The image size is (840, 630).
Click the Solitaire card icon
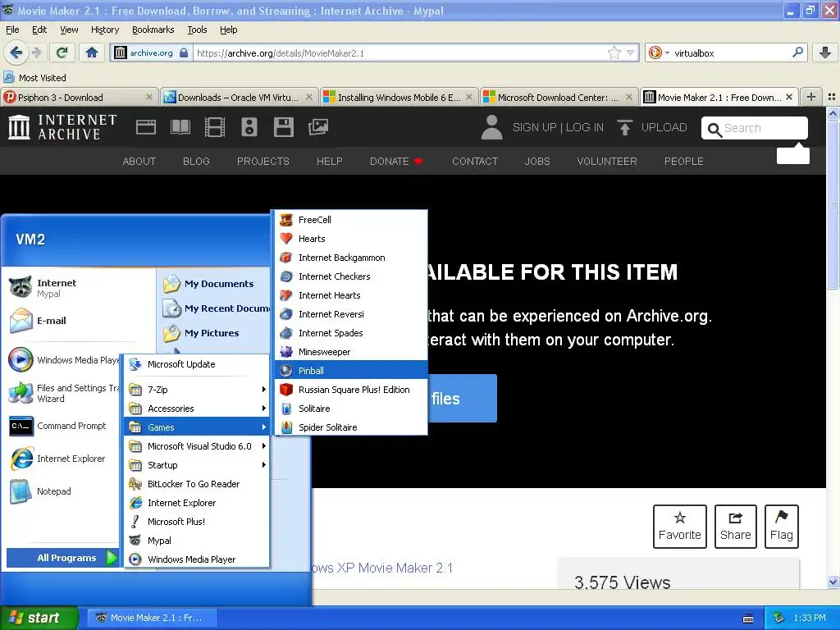pos(286,409)
